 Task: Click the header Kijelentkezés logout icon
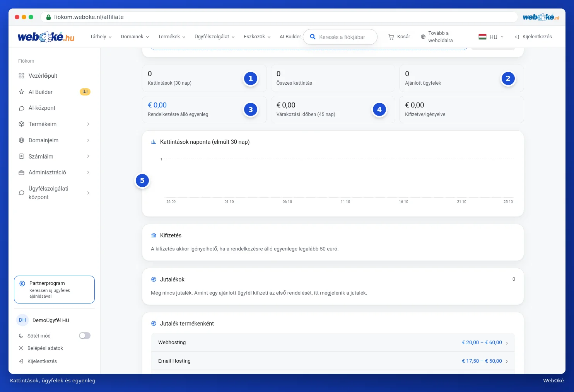pos(517,37)
